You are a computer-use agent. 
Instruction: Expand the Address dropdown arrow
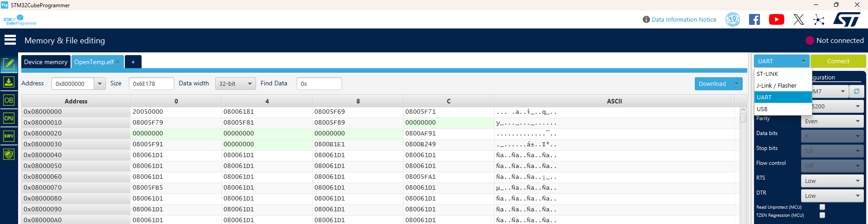point(100,84)
